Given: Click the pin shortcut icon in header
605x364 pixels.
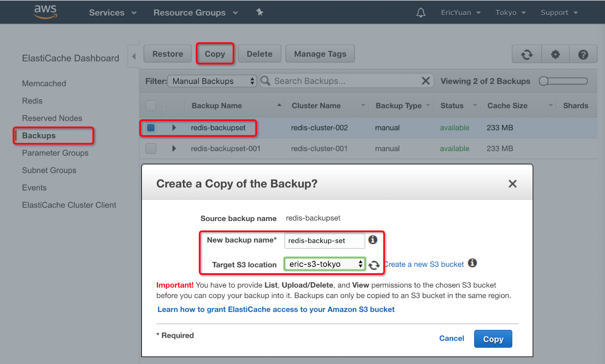Looking at the screenshot, I should coord(260,13).
